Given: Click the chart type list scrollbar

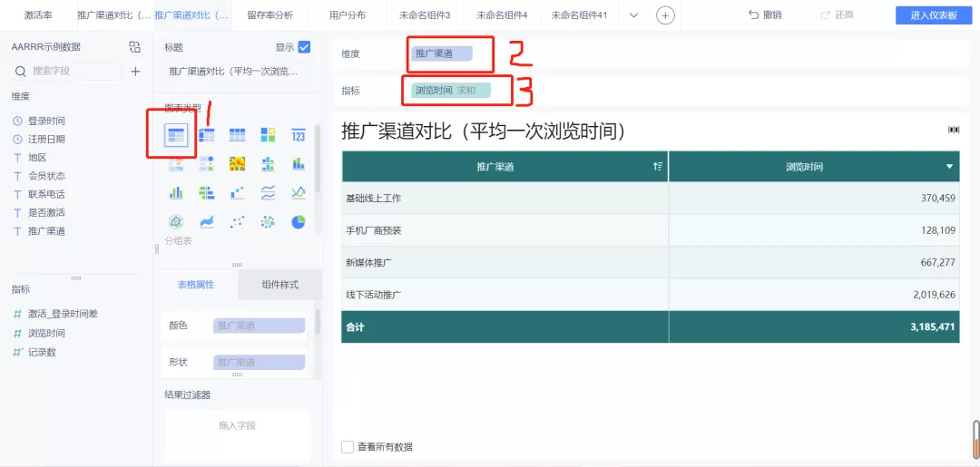Looking at the screenshot, I should 318,158.
